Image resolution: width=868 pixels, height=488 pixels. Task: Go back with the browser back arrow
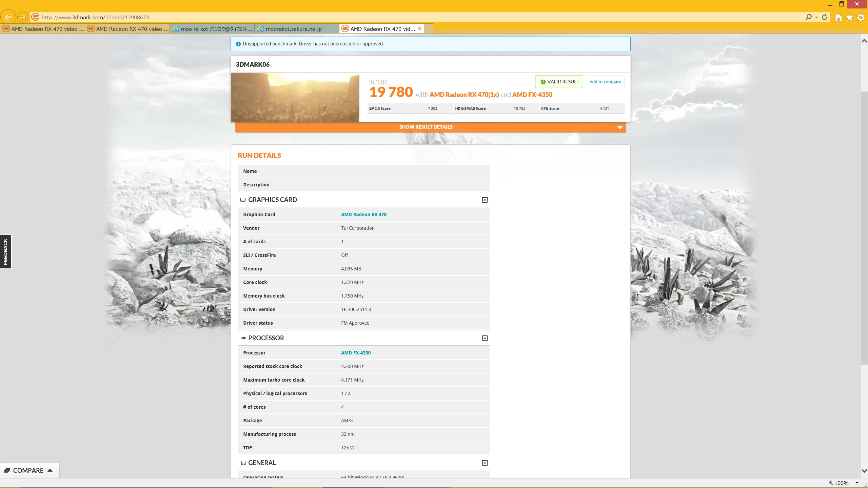pos(8,17)
